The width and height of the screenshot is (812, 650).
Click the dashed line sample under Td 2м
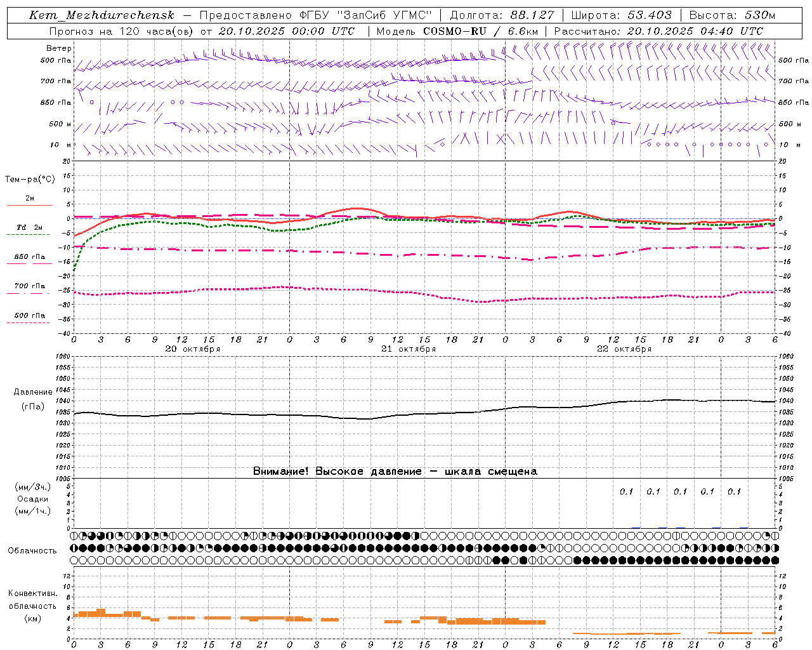pos(29,234)
